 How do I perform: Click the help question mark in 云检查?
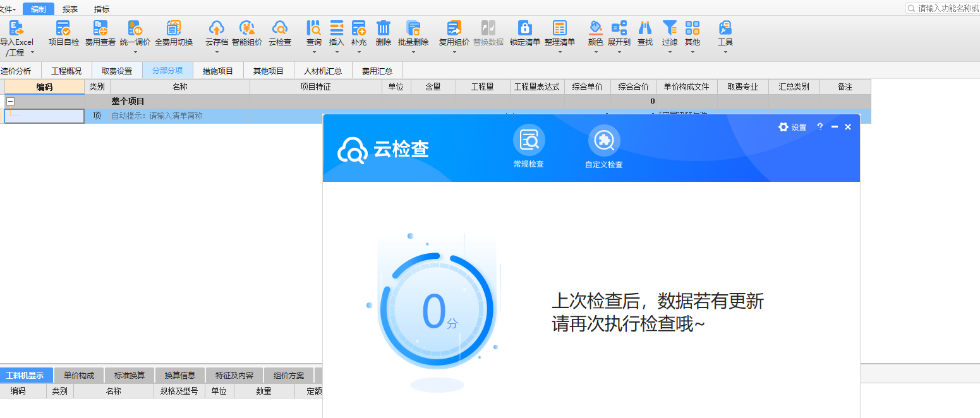pos(820,127)
